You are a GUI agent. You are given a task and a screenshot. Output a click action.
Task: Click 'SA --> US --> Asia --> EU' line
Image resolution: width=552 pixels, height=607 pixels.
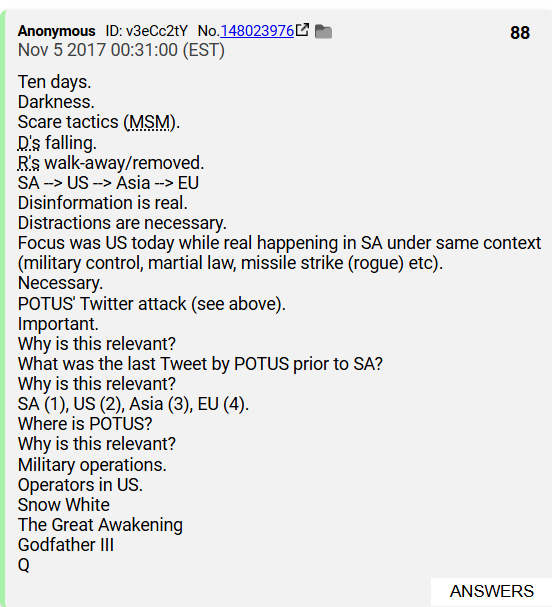tap(108, 183)
